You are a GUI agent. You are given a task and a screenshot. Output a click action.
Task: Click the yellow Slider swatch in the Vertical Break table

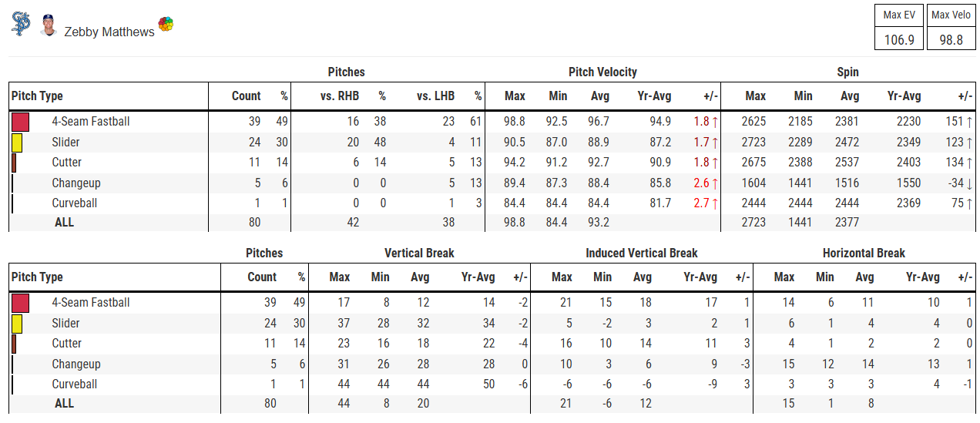point(16,324)
